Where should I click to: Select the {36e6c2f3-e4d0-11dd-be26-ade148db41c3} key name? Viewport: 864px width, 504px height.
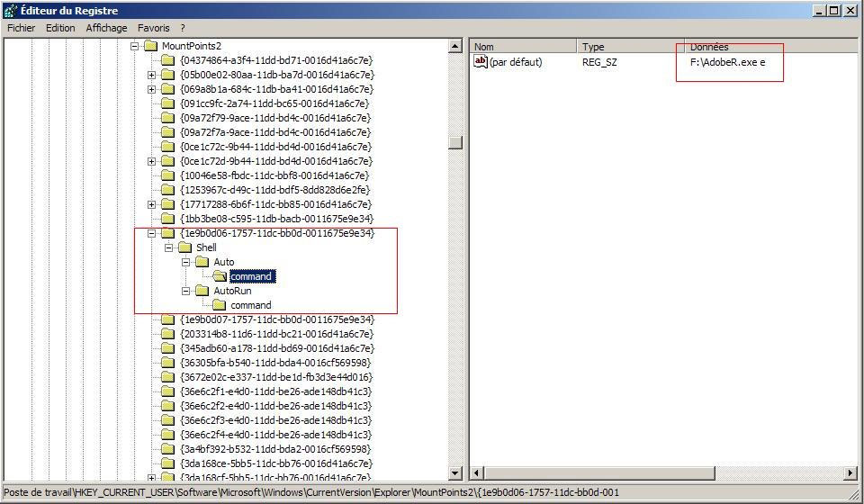(x=276, y=420)
